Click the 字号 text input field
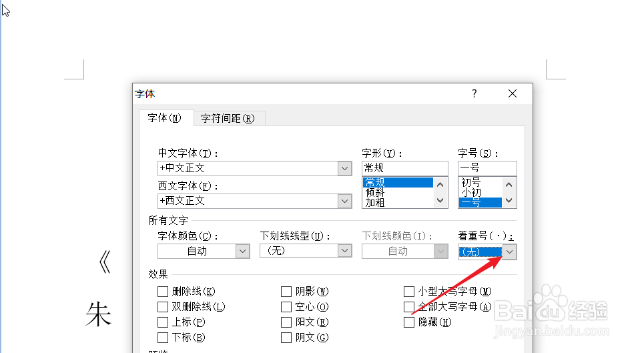Image resolution: width=644 pixels, height=353 pixels. 487,168
